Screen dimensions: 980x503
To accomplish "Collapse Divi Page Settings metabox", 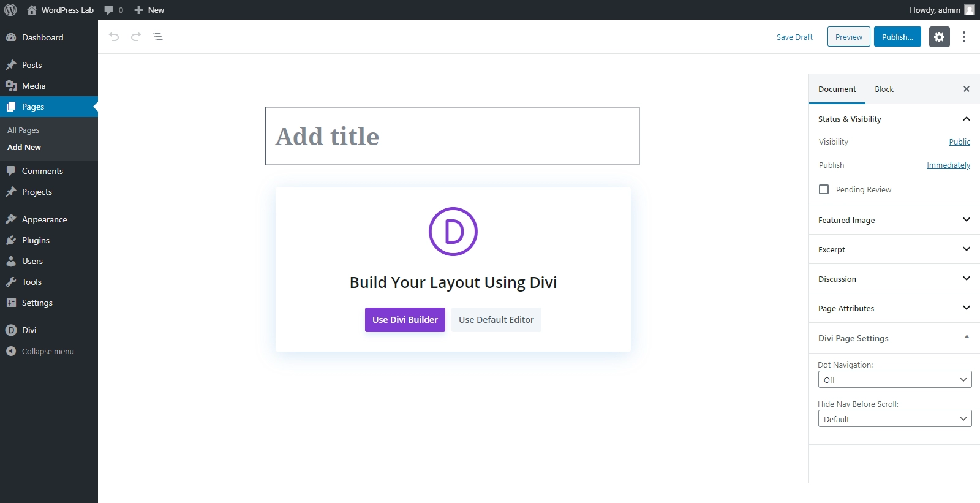I will pos(894,338).
